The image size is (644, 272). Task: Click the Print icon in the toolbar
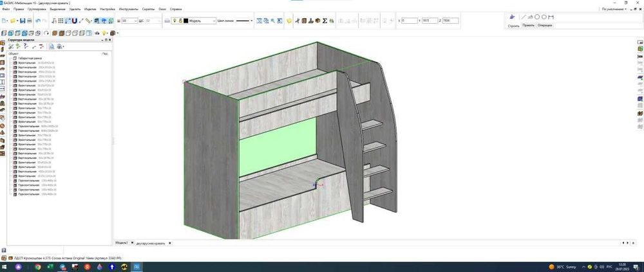pyautogui.click(x=30, y=21)
